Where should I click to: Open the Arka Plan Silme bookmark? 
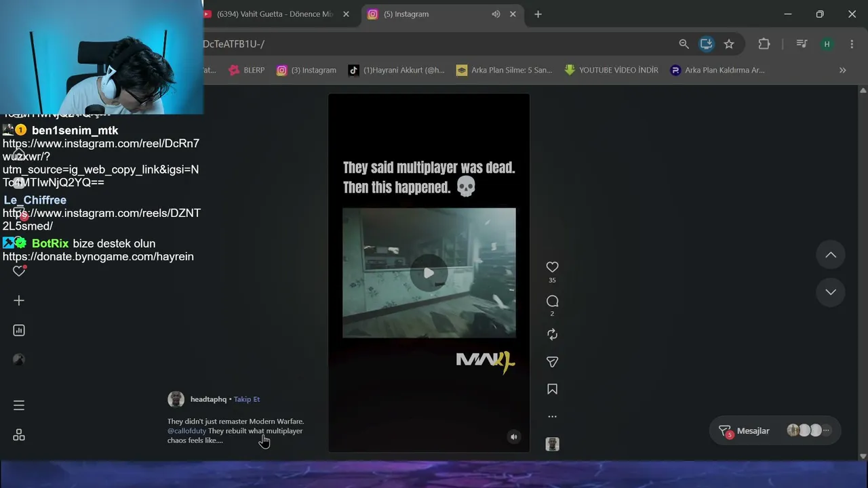[504, 70]
